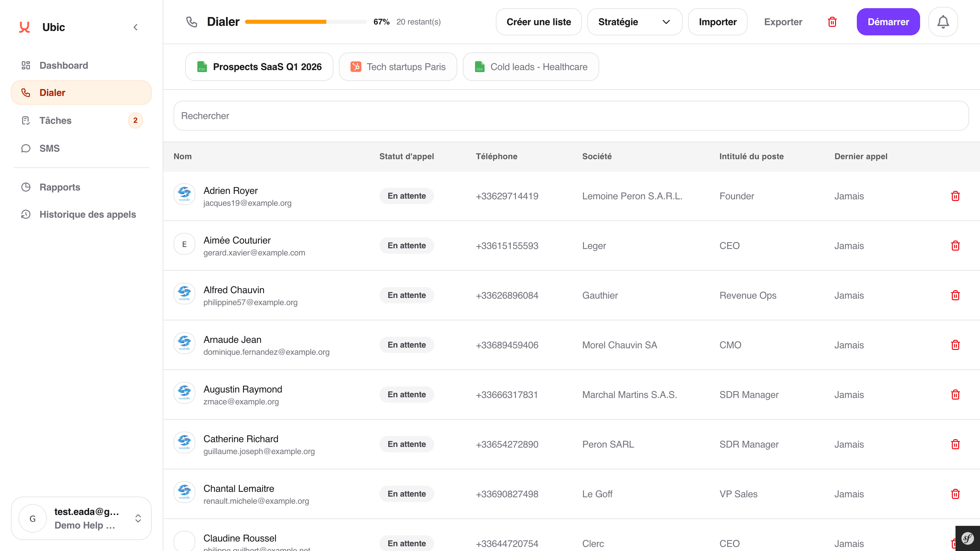Click Augustin Raymond's delete icon
Image resolution: width=980 pixels, height=551 pixels.
click(x=955, y=395)
